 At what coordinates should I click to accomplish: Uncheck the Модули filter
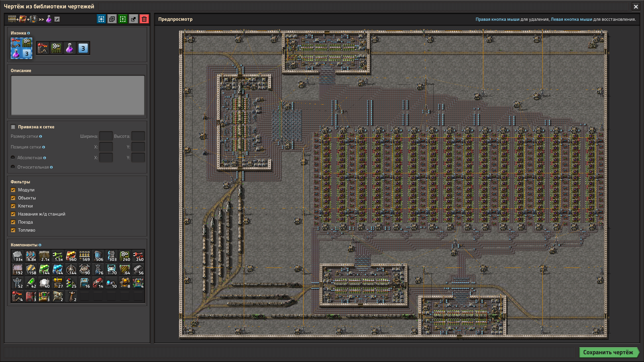pyautogui.click(x=13, y=190)
